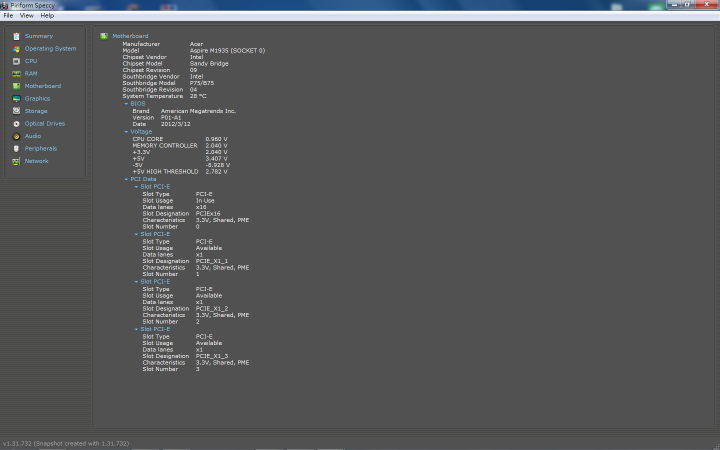Collapse the Slot PCI-E group with PCIEx16
Image resolution: width=720 pixels, height=450 pixels.
136,187
